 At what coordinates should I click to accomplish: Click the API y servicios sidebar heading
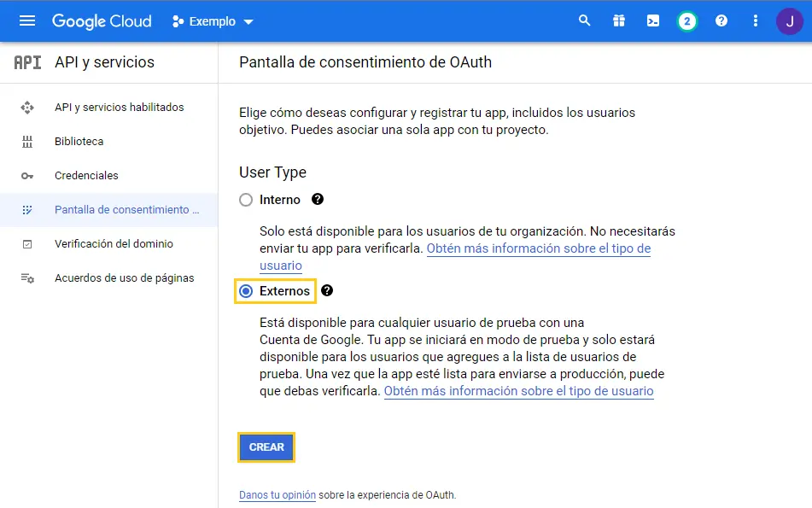(x=105, y=62)
